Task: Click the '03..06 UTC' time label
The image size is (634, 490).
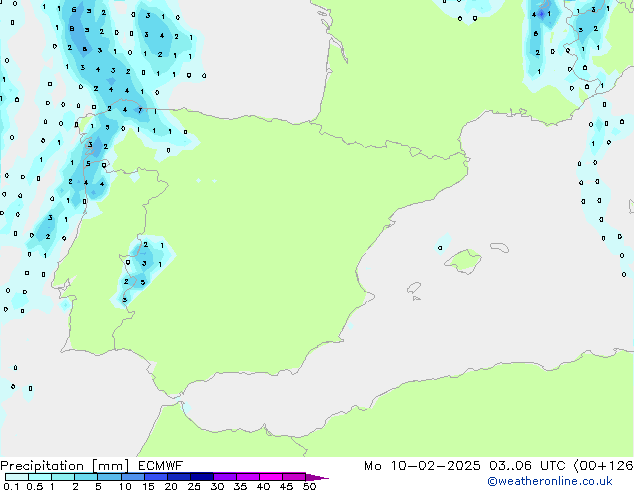Action: tap(527, 466)
